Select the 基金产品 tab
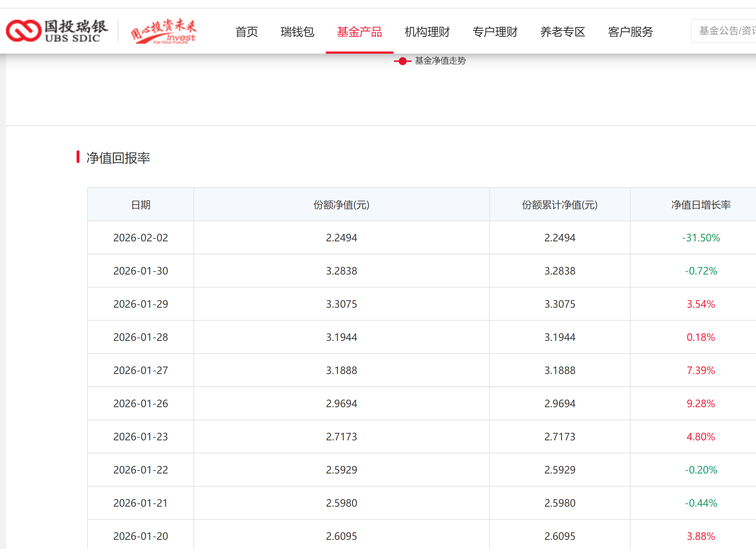The height and width of the screenshot is (549, 756). coord(360,32)
